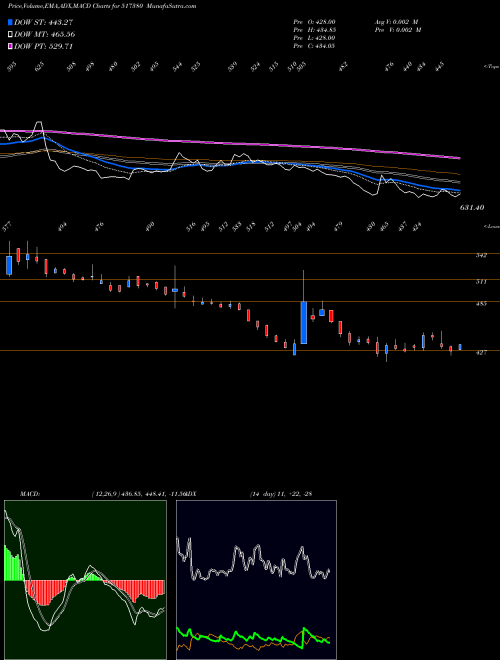The height and width of the screenshot is (660, 500).
Task: Click the magenta DOW PT legend swatch
Action: (x=10, y=46)
